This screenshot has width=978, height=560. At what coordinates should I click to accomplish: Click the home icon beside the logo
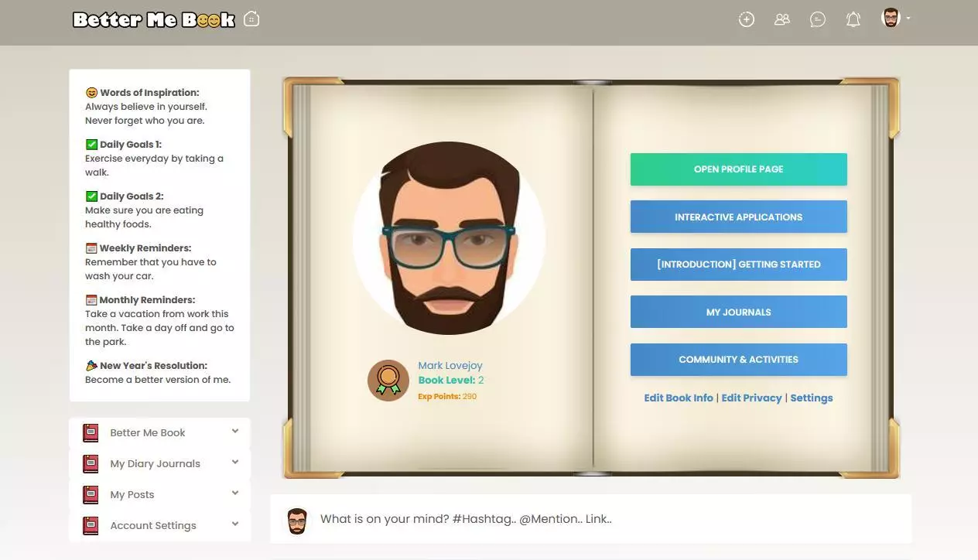pos(251,19)
